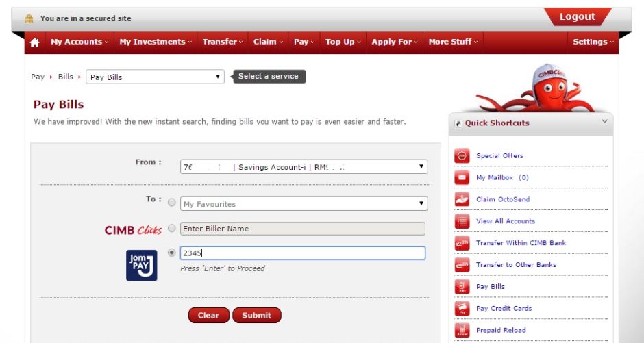Click the Pay breadcrumb link
Screen dimensions: 644x343
tap(38, 77)
